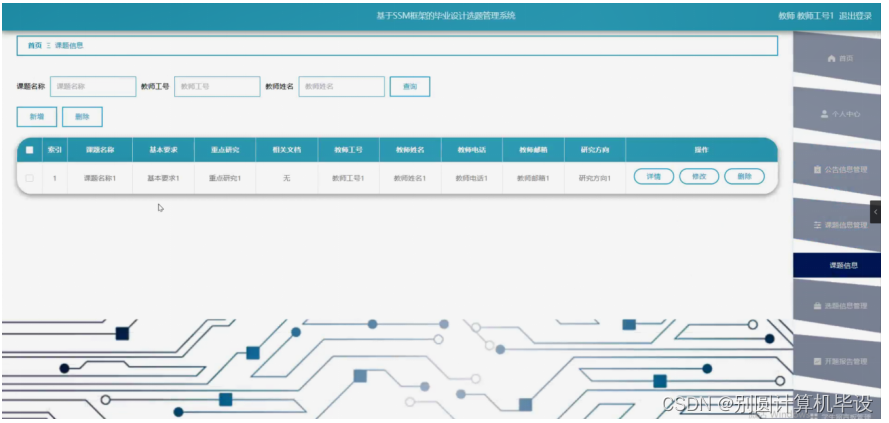This screenshot has width=889, height=423.
Task: Click cell 基本要求1
Action: click(163, 178)
